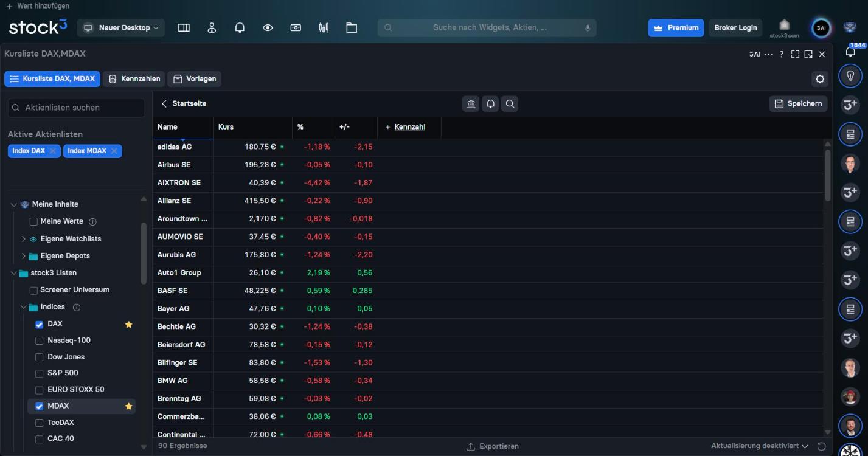Image resolution: width=868 pixels, height=456 pixels.
Task: Remove the Index DAX chip
Action: coord(53,151)
